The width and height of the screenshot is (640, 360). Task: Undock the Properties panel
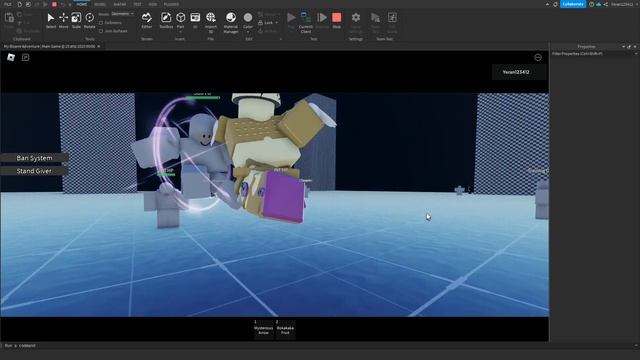[629, 47]
